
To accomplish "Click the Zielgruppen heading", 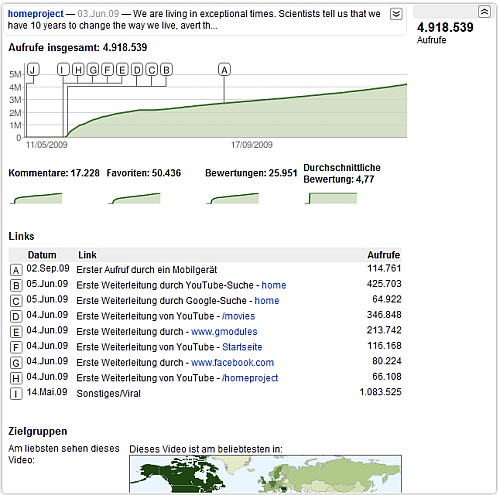I will pos(38,431).
